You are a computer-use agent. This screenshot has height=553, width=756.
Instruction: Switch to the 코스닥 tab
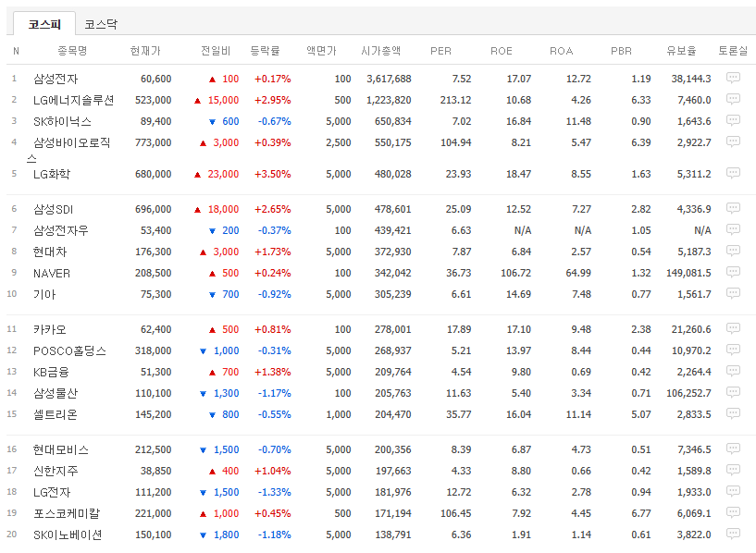(101, 24)
